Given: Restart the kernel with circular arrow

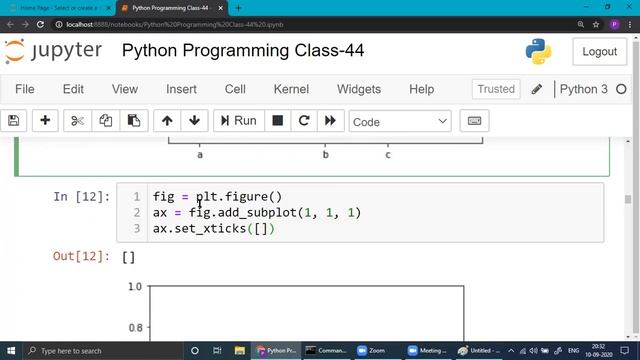Looking at the screenshot, I should (x=304, y=121).
